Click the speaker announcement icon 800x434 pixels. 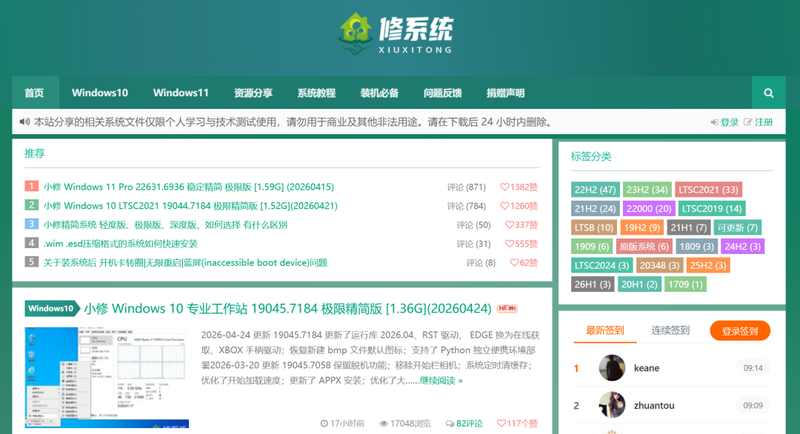tap(24, 122)
